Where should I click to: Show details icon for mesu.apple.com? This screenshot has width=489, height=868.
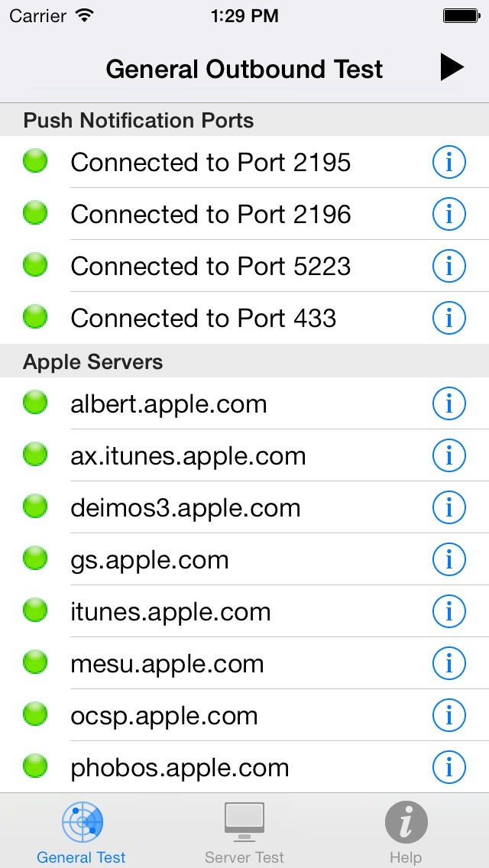pyautogui.click(x=449, y=663)
